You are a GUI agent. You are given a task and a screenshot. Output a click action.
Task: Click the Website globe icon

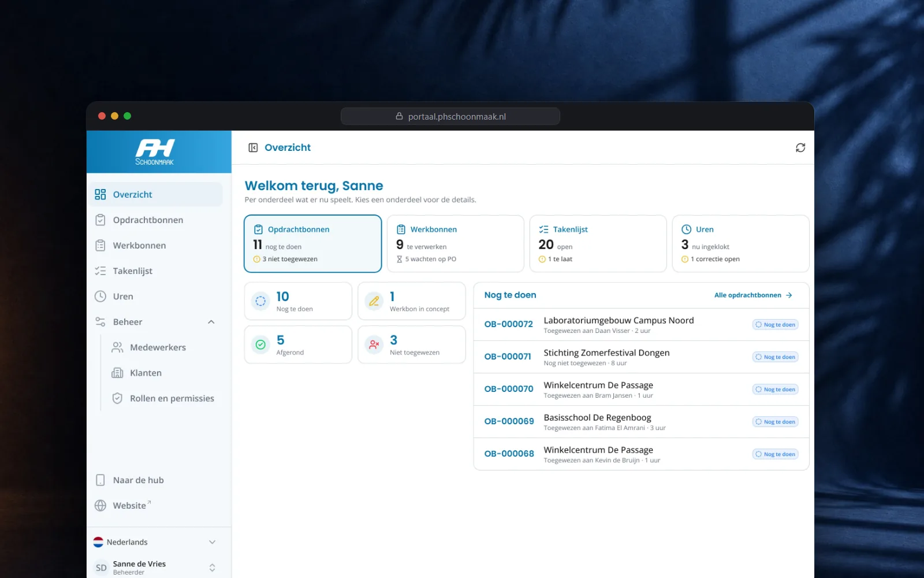click(100, 505)
